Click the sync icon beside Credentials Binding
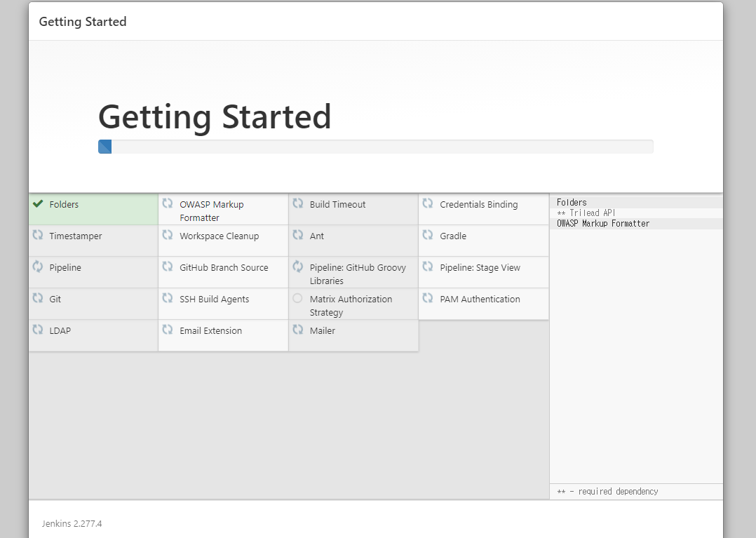 428,203
